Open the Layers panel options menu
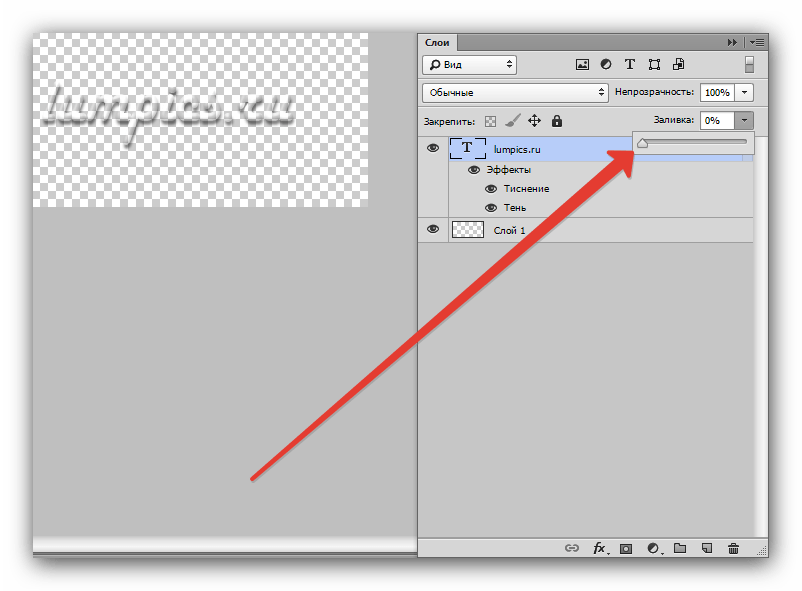The height and width of the screenshot is (591, 802). [x=757, y=42]
